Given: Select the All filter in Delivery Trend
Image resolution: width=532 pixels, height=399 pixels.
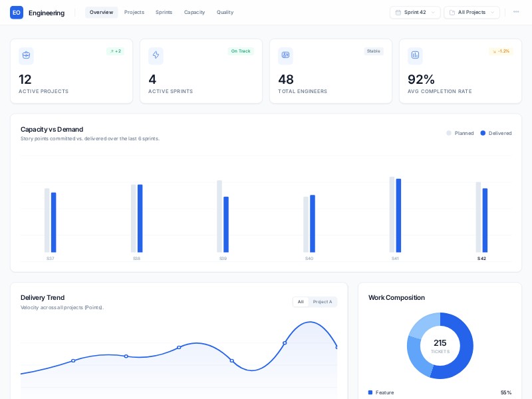Looking at the screenshot, I should tap(301, 301).
